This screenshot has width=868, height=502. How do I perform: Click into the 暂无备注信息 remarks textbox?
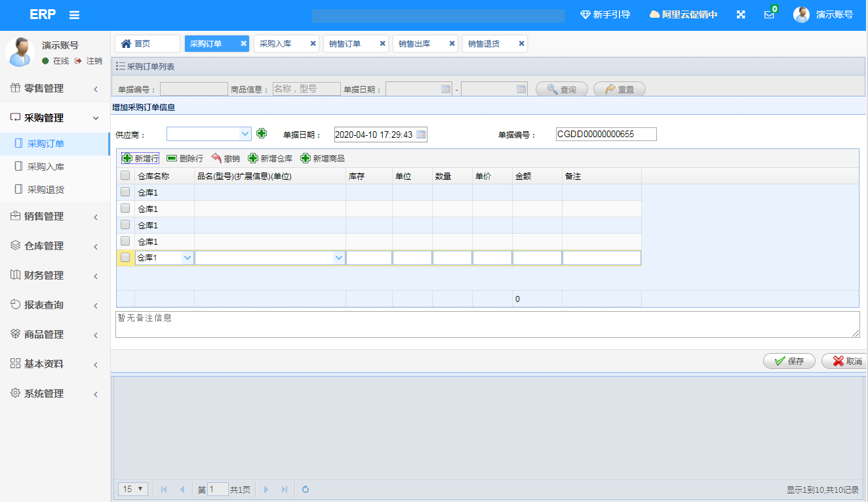pyautogui.click(x=486, y=324)
